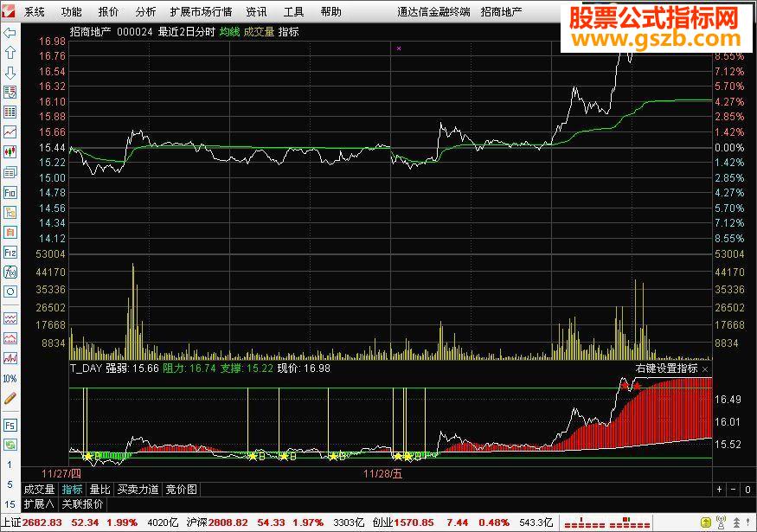
Task: Open the 资讯 menu
Action: 256,11
